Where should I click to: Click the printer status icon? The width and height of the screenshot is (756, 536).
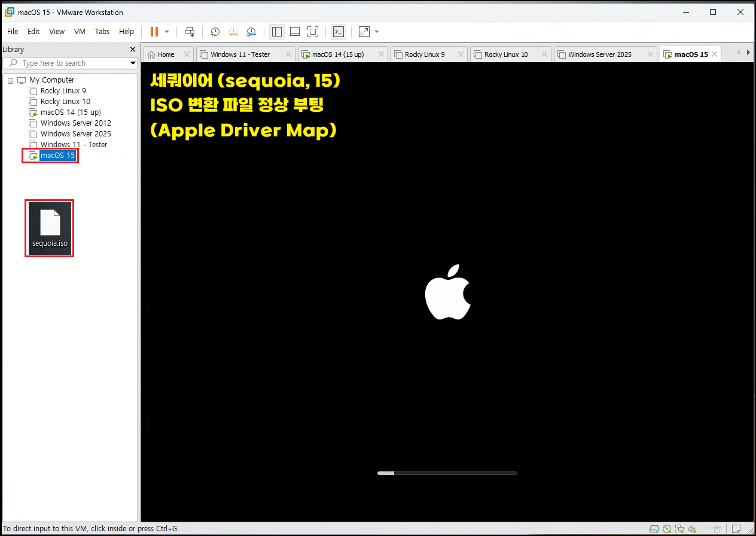point(717,529)
